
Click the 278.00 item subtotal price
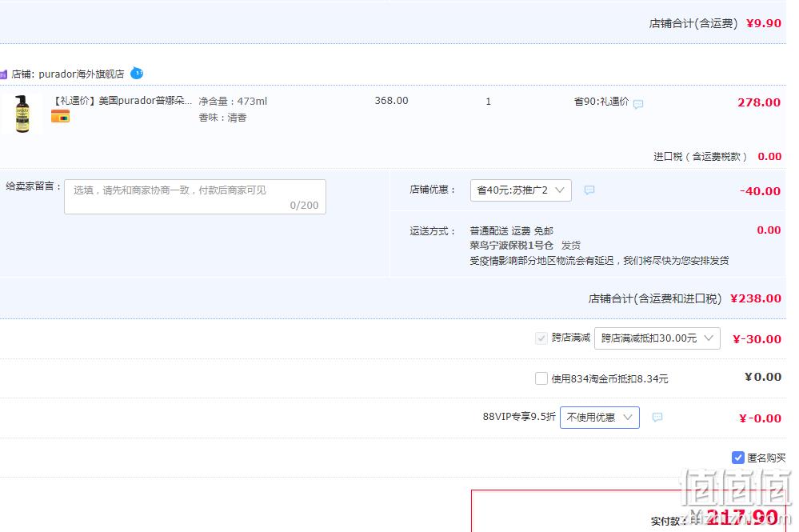(x=759, y=102)
